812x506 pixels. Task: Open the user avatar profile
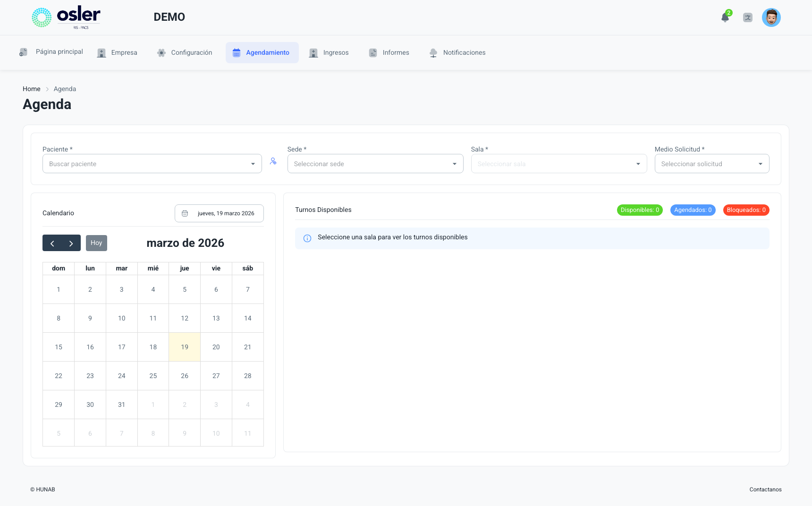pos(771,17)
